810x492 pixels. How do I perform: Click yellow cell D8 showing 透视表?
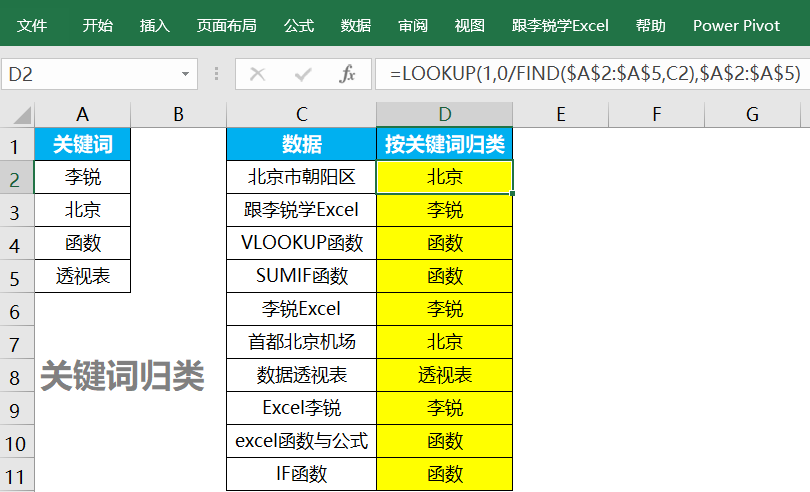pyautogui.click(x=444, y=375)
